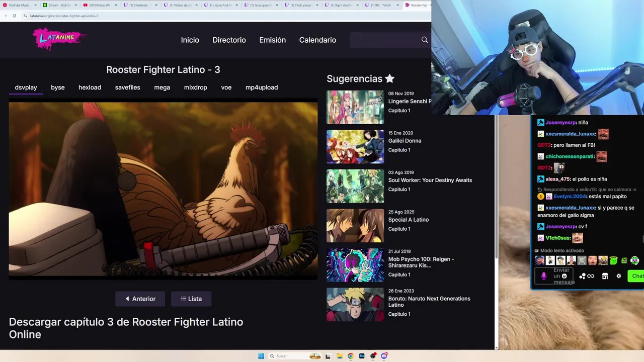Open Special A Latino suggestion link
644x362 pixels.
tap(409, 220)
